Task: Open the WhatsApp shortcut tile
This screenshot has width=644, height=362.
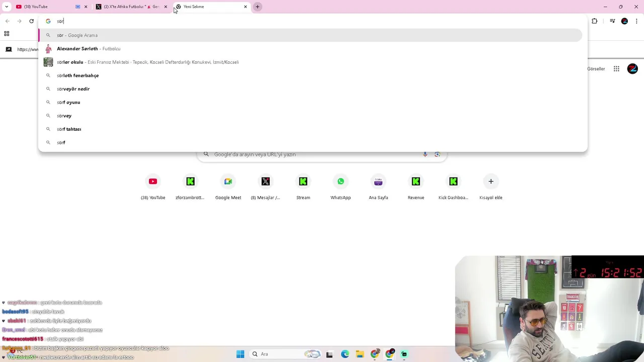Action: click(341, 187)
